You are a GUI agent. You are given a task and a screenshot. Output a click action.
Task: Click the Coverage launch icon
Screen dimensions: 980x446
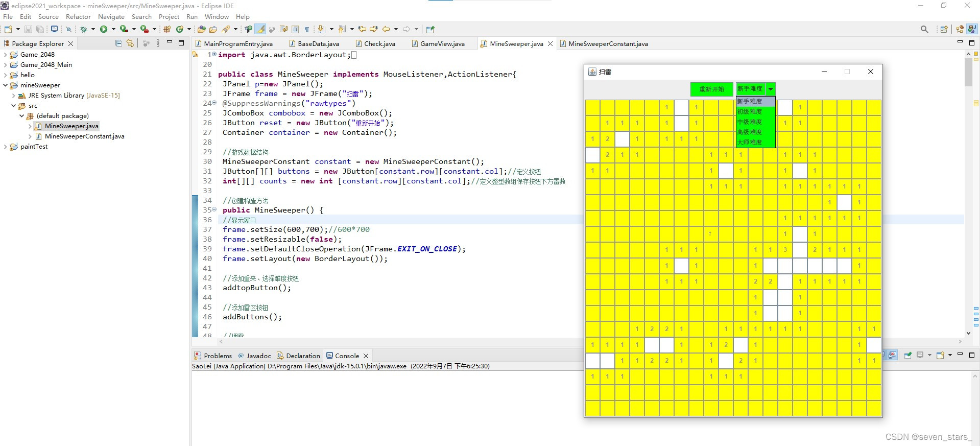tap(124, 29)
